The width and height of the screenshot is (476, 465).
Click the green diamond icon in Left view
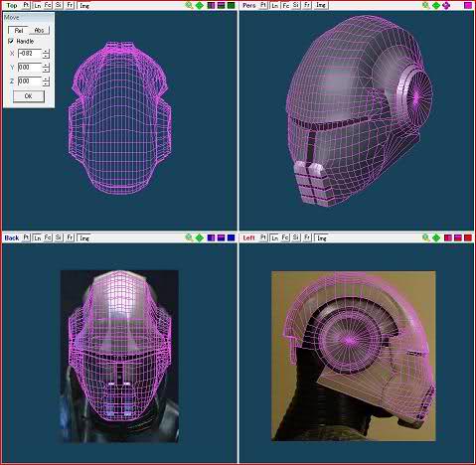click(436, 237)
